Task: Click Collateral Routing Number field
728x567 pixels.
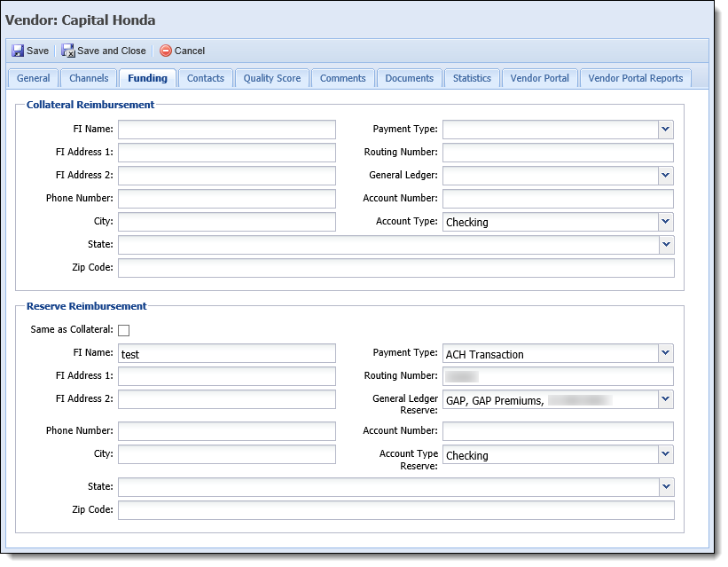Action: point(558,153)
